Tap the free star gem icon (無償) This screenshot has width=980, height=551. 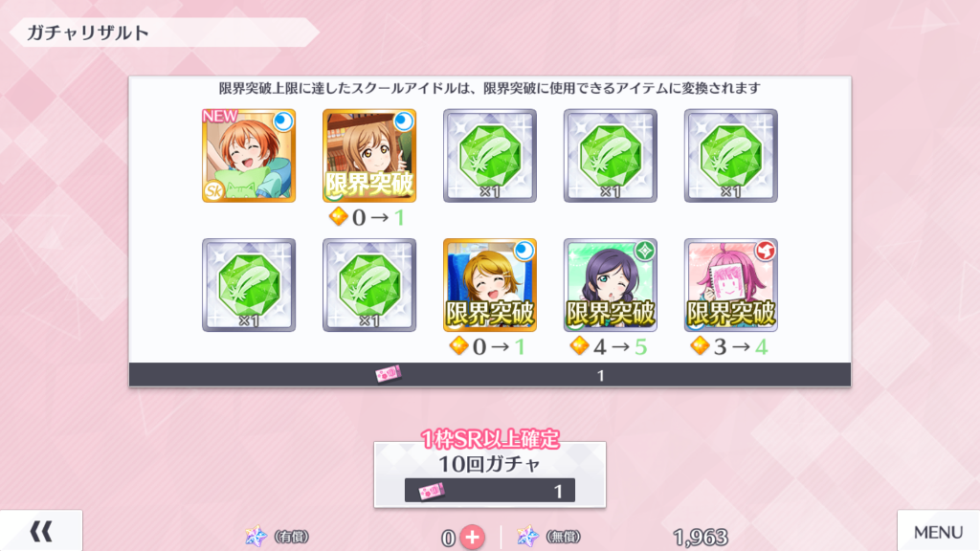click(x=527, y=536)
